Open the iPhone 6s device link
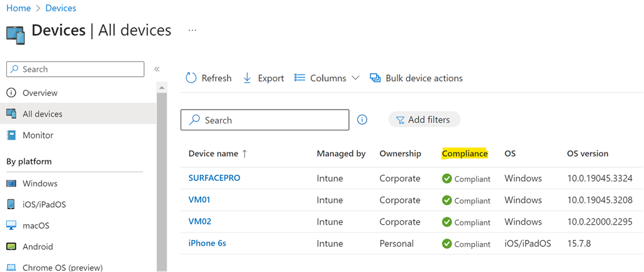 pyautogui.click(x=208, y=244)
